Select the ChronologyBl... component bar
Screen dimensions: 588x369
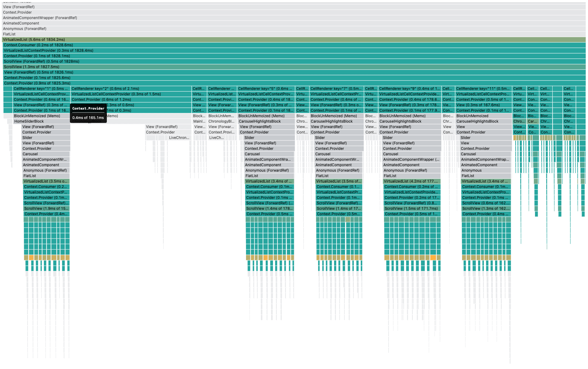click(x=222, y=121)
